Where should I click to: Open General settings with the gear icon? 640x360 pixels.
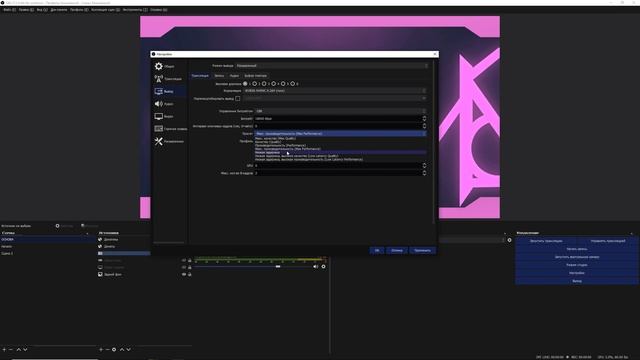tap(159, 66)
